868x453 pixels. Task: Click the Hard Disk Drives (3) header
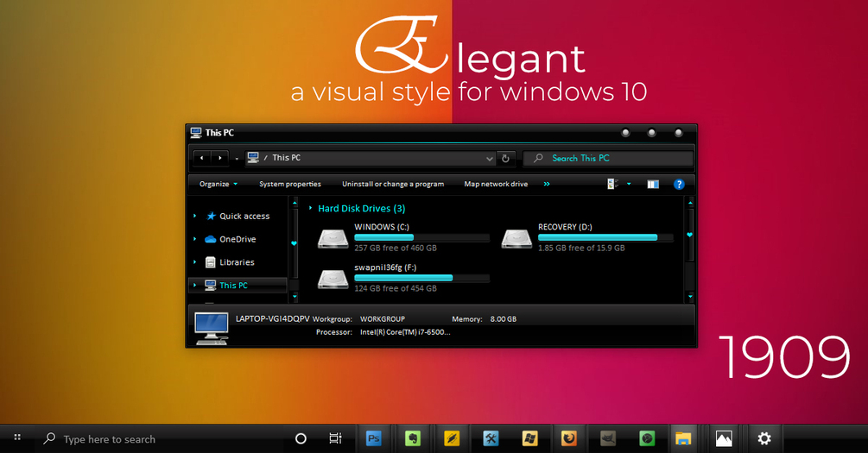tap(362, 209)
